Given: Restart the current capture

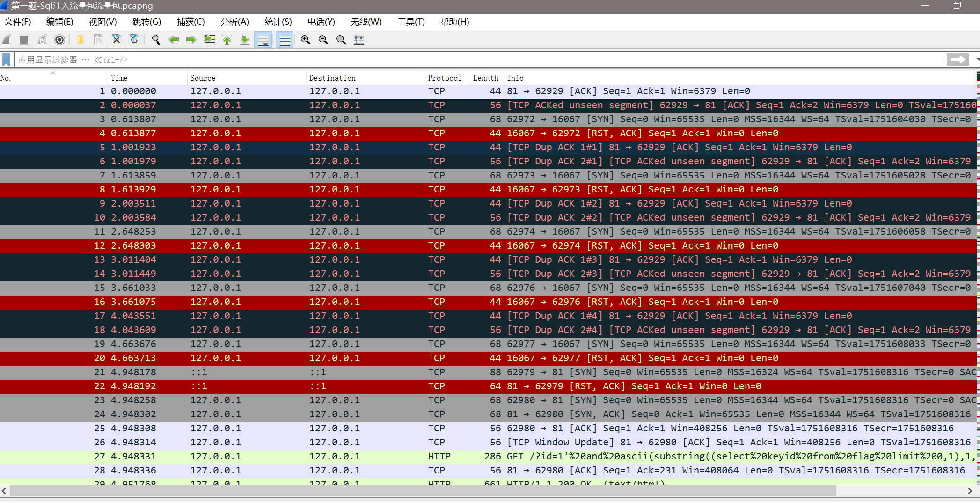Looking at the screenshot, I should pos(42,40).
